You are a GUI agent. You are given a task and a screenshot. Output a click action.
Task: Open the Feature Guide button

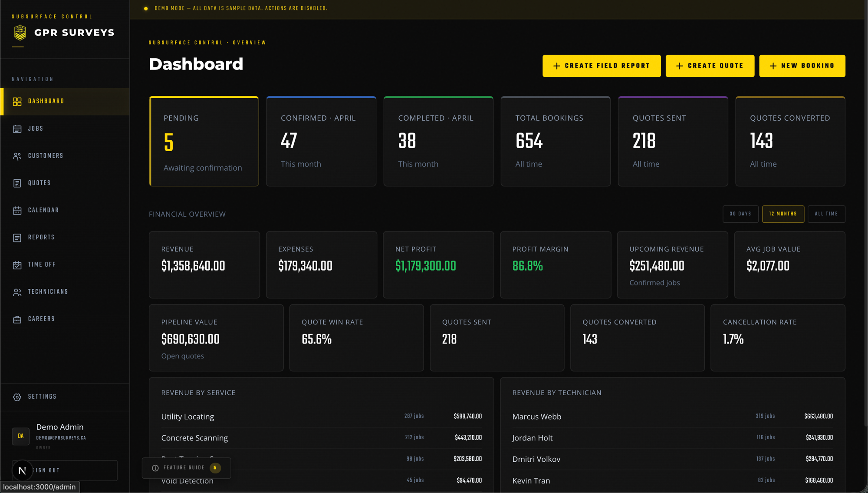186,468
